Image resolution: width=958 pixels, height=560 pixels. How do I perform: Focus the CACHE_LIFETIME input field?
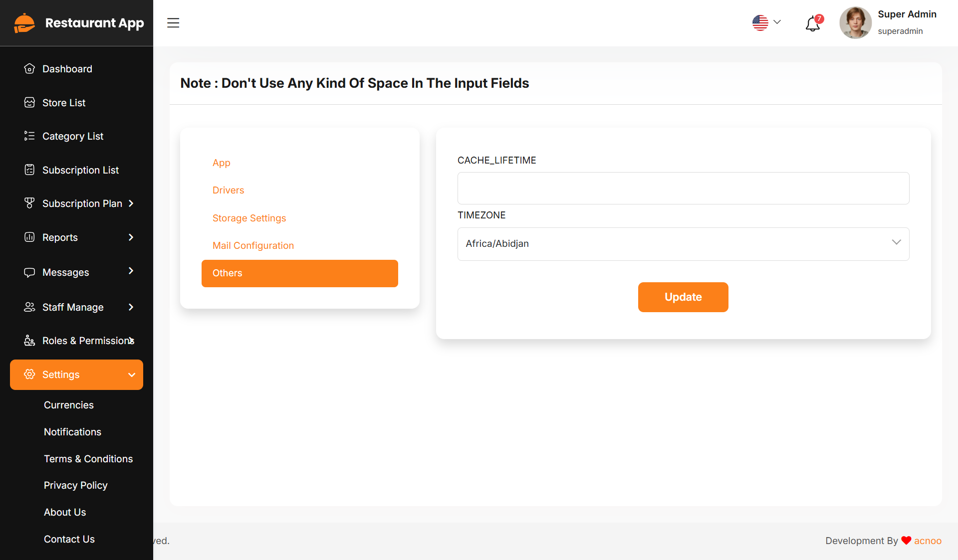pos(683,188)
